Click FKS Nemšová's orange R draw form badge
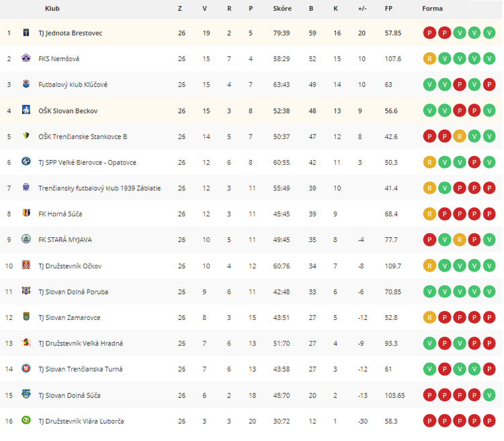 pyautogui.click(x=430, y=59)
